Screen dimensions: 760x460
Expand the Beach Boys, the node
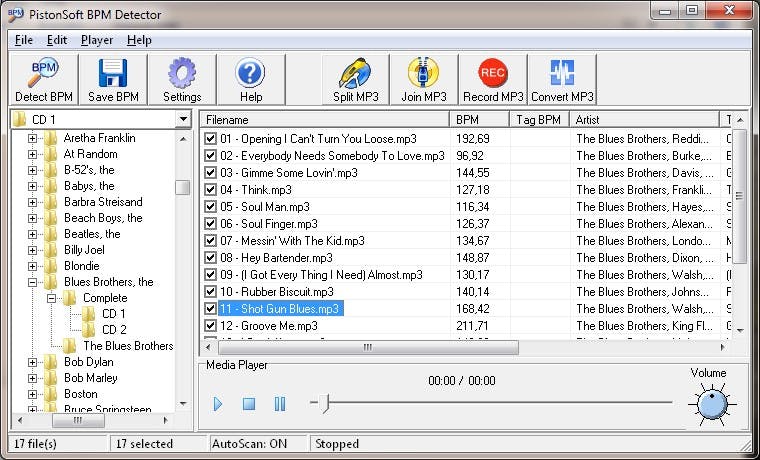coord(32,218)
